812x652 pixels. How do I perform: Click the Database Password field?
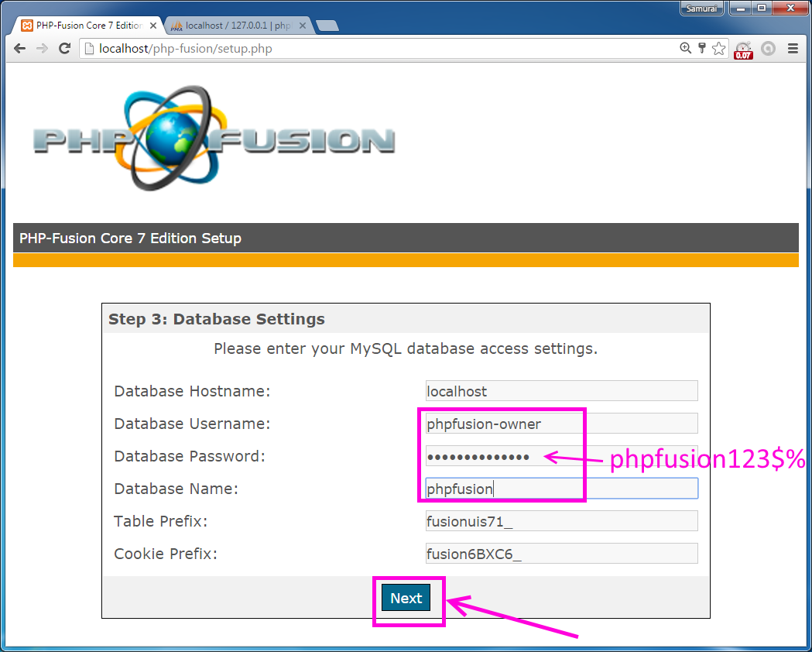click(561, 456)
